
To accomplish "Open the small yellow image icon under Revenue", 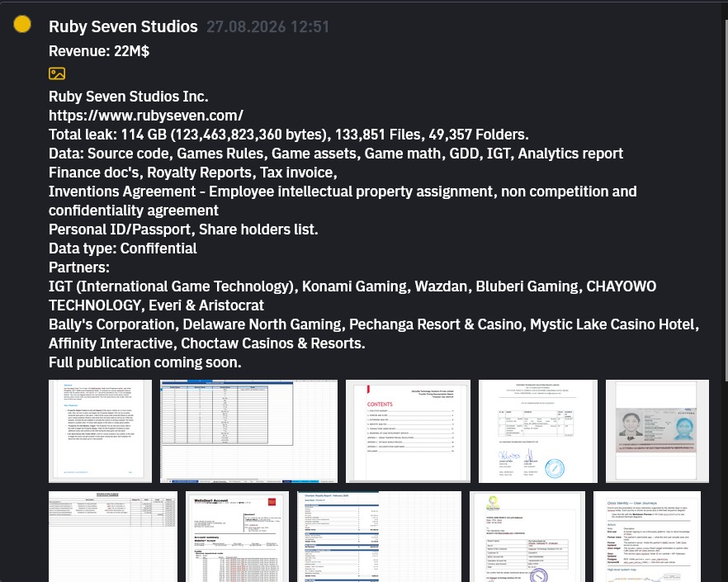I will point(57,73).
